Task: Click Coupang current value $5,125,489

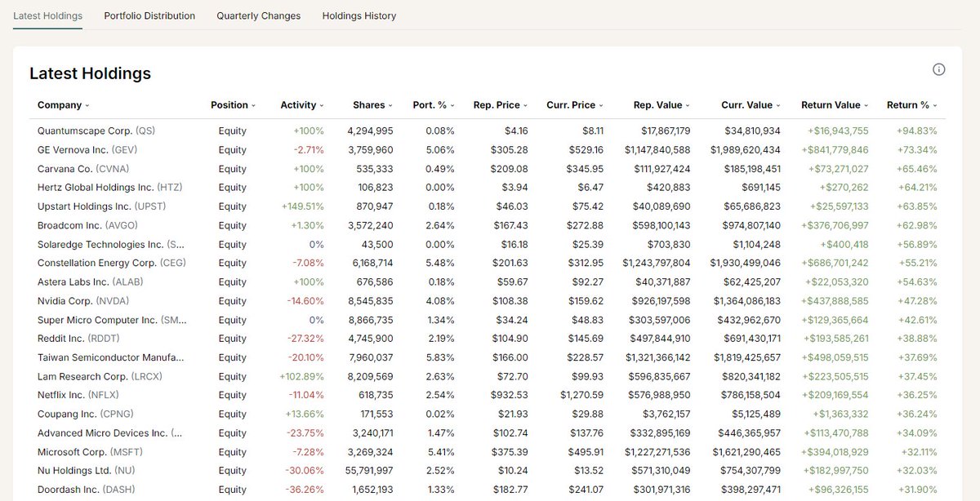Action: tap(755, 414)
